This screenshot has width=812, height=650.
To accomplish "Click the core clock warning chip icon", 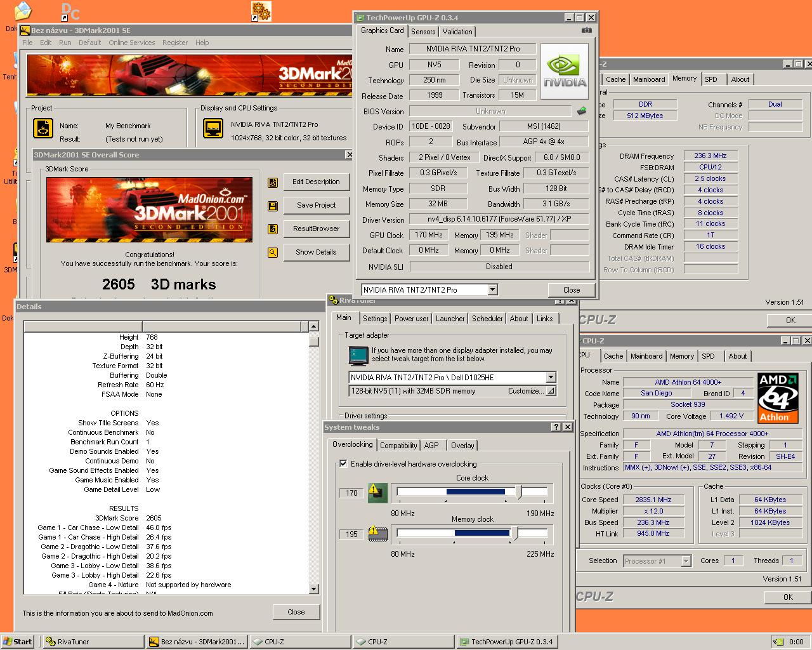I will tap(377, 493).
